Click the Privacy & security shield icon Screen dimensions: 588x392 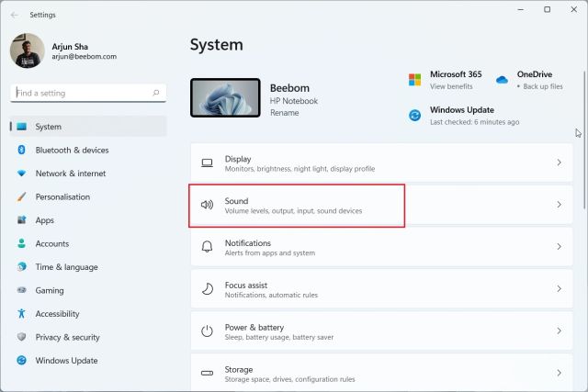click(21, 337)
